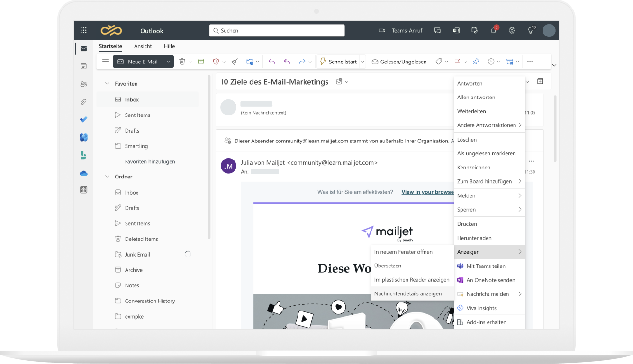
Task: Click the Schnellstart button
Action: 338,62
